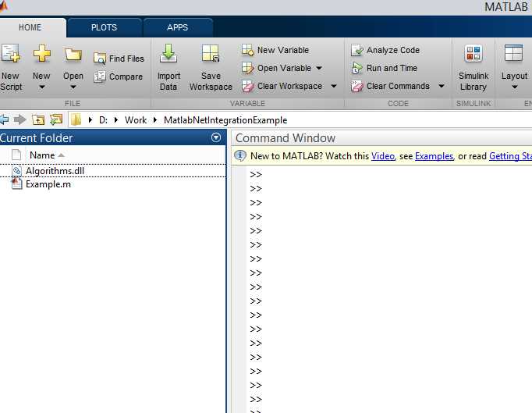Switch to the PLOTS tab

click(105, 27)
